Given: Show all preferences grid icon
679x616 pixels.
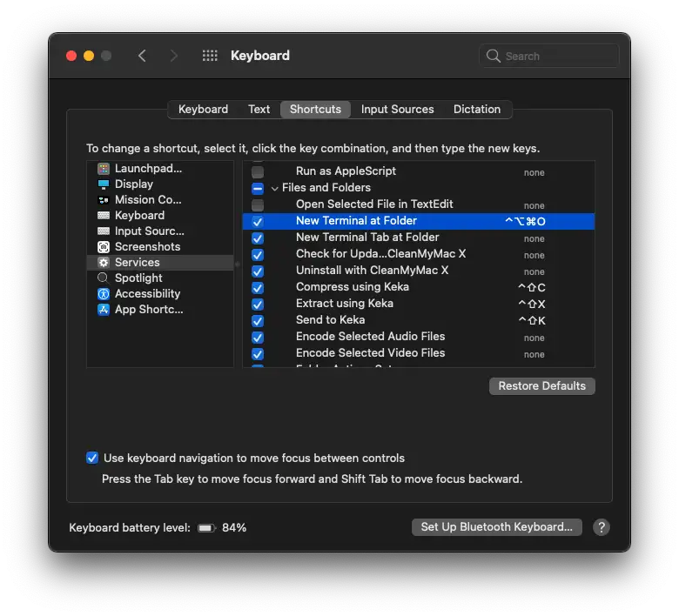Looking at the screenshot, I should [210, 56].
